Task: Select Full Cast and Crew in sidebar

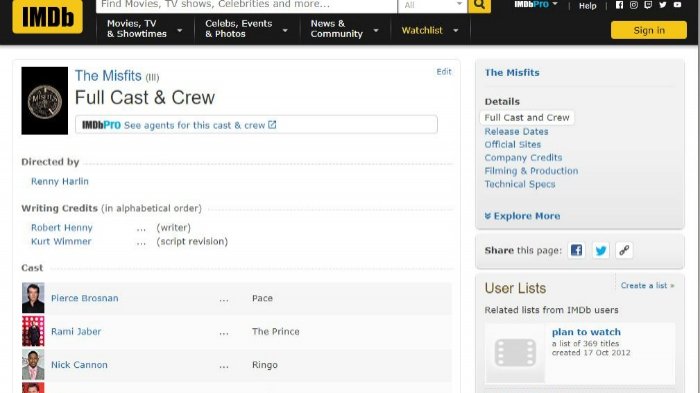Action: tap(527, 117)
